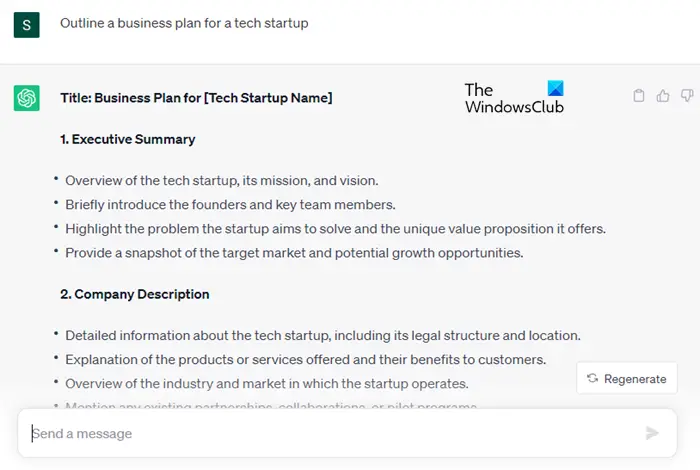Click the prompt "Outline a business plan" text
This screenshot has height=470, width=700.
pyautogui.click(x=184, y=23)
